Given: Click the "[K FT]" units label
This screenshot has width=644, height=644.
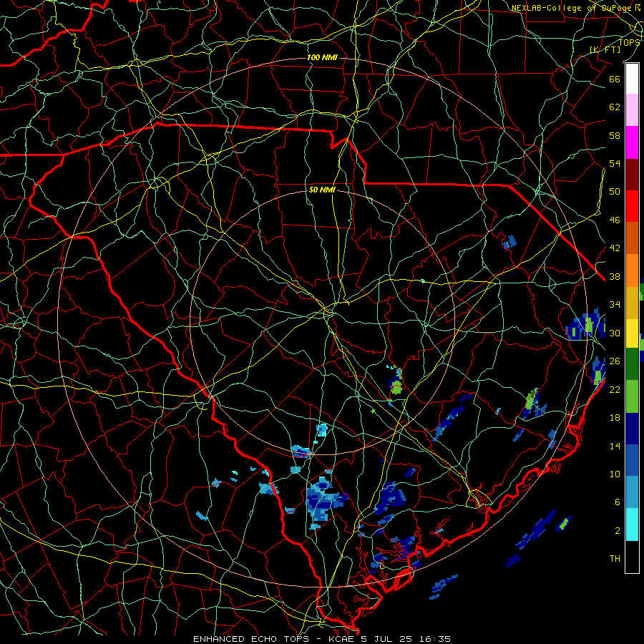Looking at the screenshot, I should (605, 49).
